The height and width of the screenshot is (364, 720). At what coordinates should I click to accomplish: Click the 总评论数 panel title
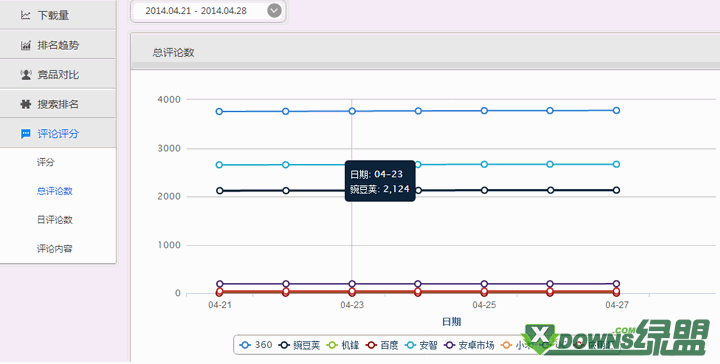[173, 52]
